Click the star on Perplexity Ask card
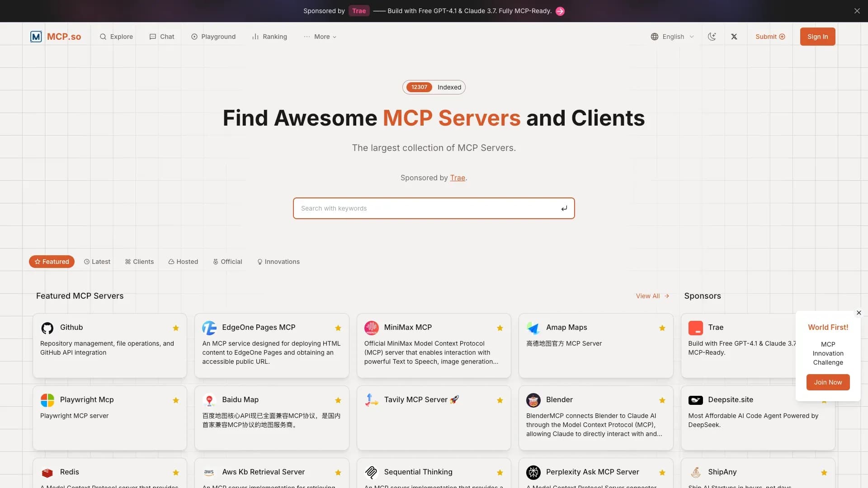This screenshot has height=488, width=868. tap(662, 473)
